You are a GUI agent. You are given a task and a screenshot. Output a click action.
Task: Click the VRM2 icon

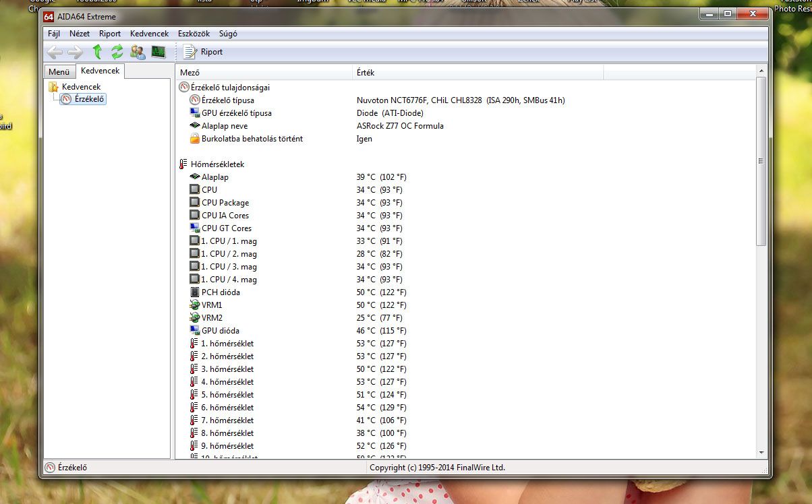pos(195,317)
